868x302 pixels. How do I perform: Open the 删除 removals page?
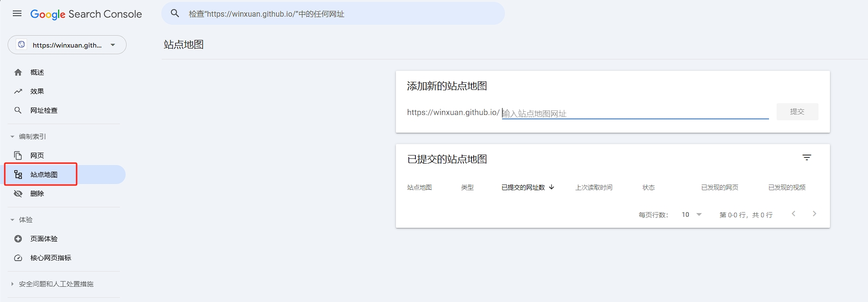[37, 194]
